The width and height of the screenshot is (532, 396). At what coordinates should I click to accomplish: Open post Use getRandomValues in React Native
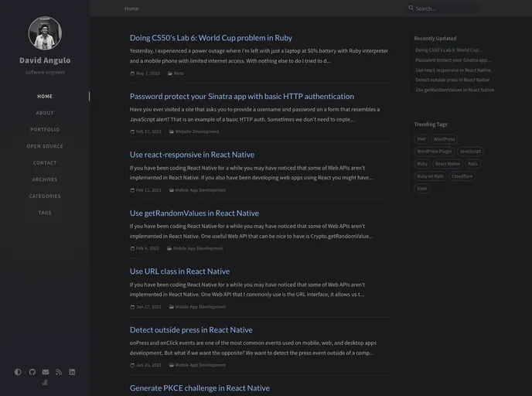[194, 213]
